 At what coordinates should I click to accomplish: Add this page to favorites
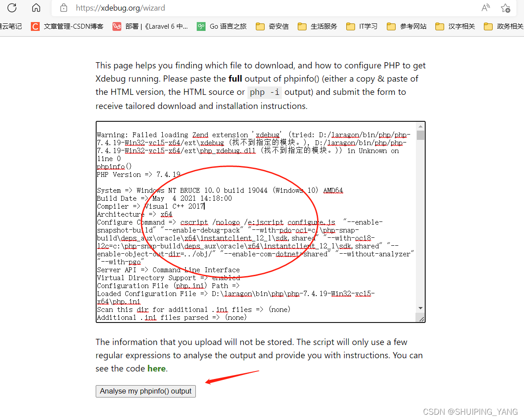pos(505,7)
